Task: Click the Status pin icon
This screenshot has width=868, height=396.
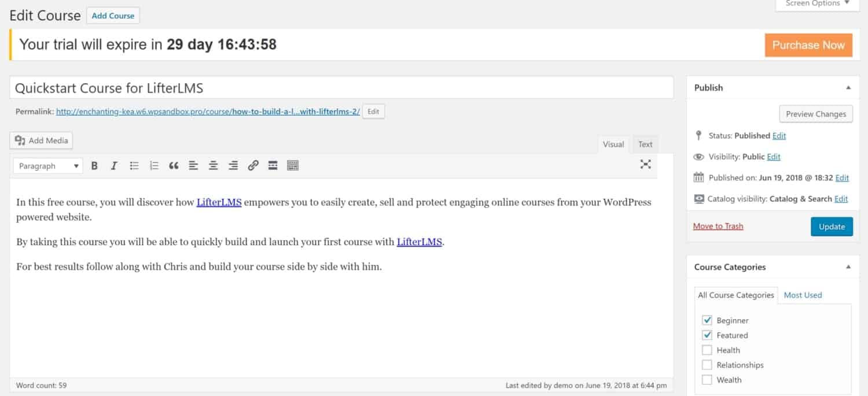Action: coord(698,136)
